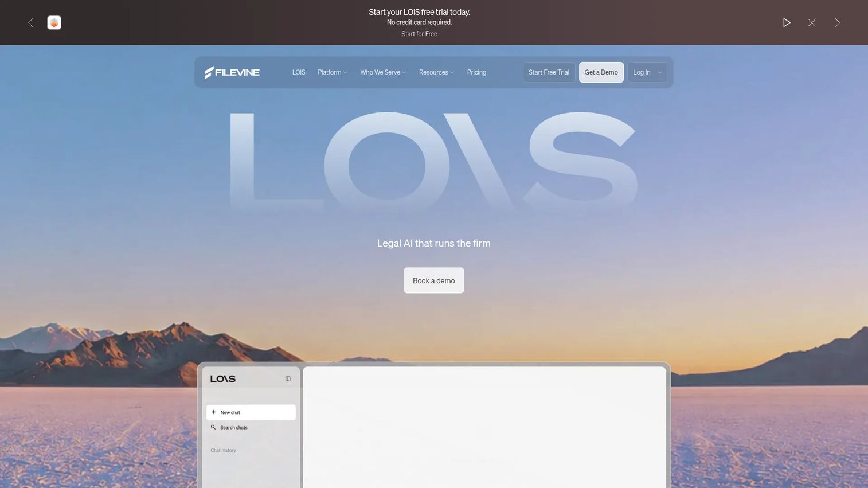Click the Filevine logo
This screenshot has width=868, height=488.
click(x=232, y=72)
